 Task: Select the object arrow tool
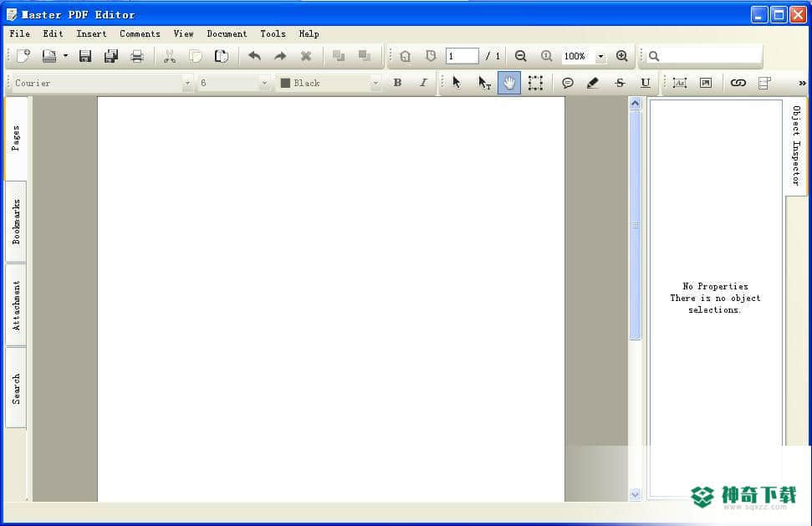pos(457,83)
